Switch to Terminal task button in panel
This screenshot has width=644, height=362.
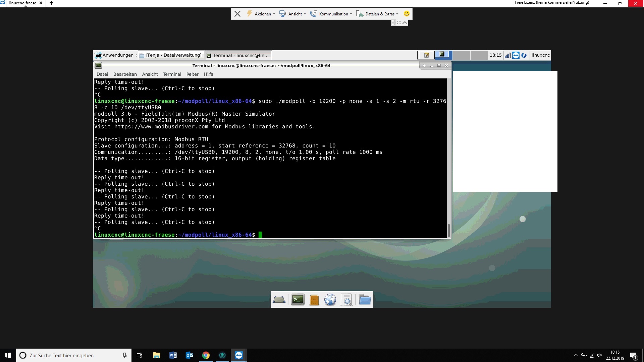coord(238,55)
